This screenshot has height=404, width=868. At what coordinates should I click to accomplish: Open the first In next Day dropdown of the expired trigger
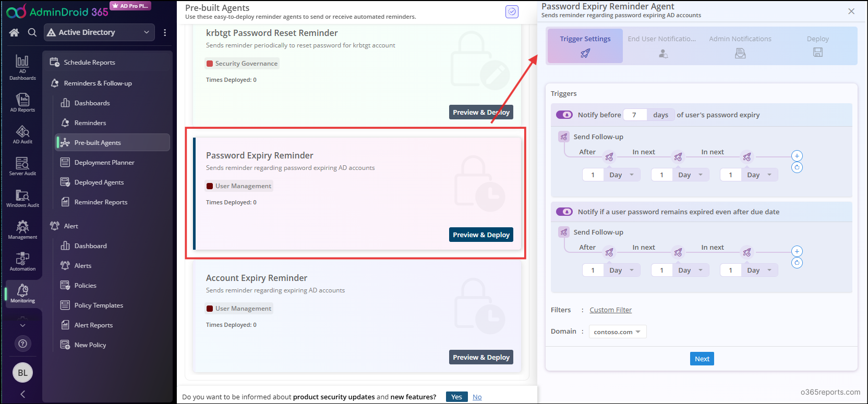pyautogui.click(x=691, y=270)
